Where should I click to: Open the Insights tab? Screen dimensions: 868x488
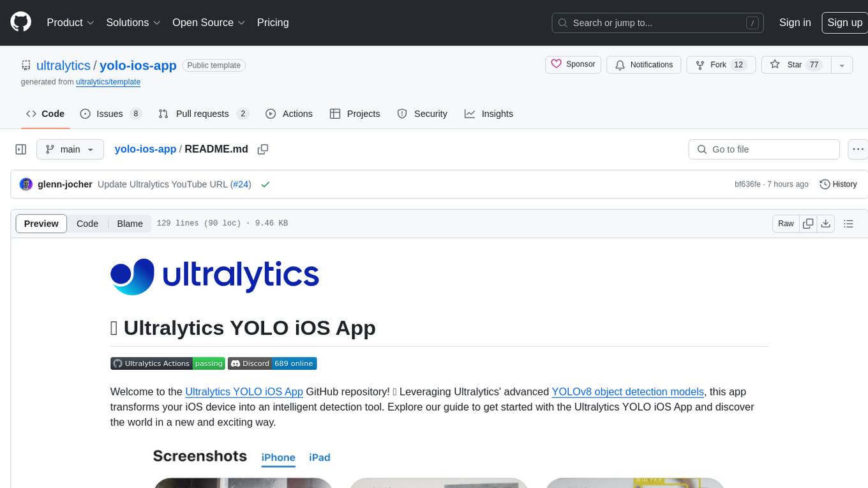pos(489,114)
